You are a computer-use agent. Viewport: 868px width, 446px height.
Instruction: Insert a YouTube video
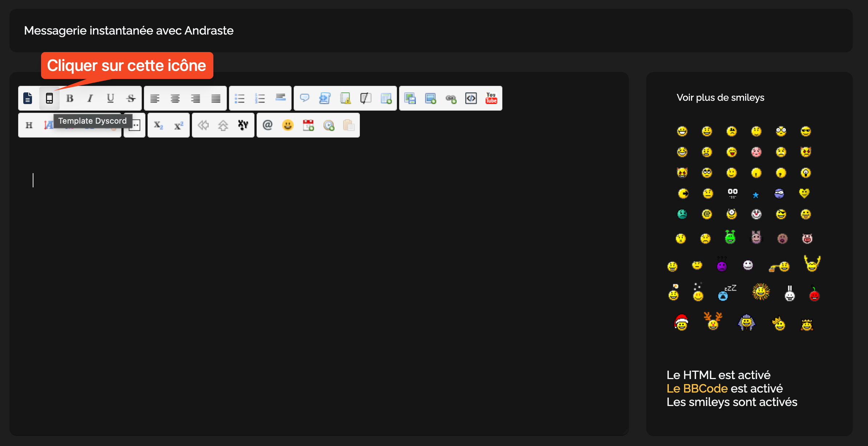click(x=491, y=98)
